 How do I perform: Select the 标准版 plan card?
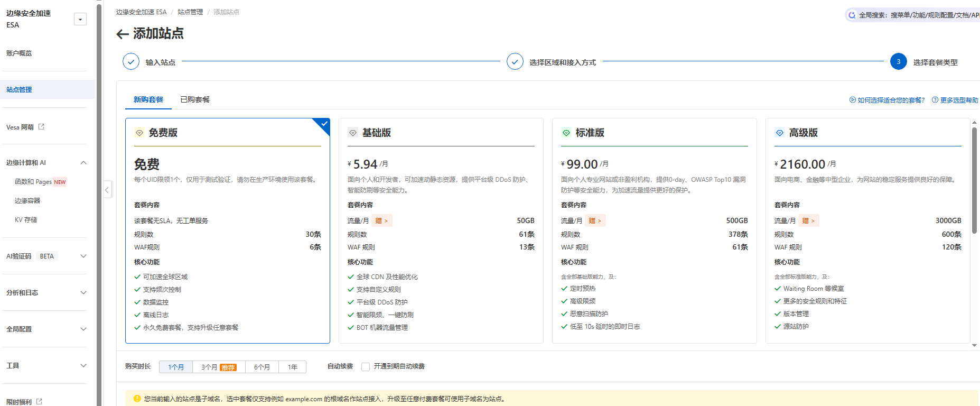[x=655, y=230]
